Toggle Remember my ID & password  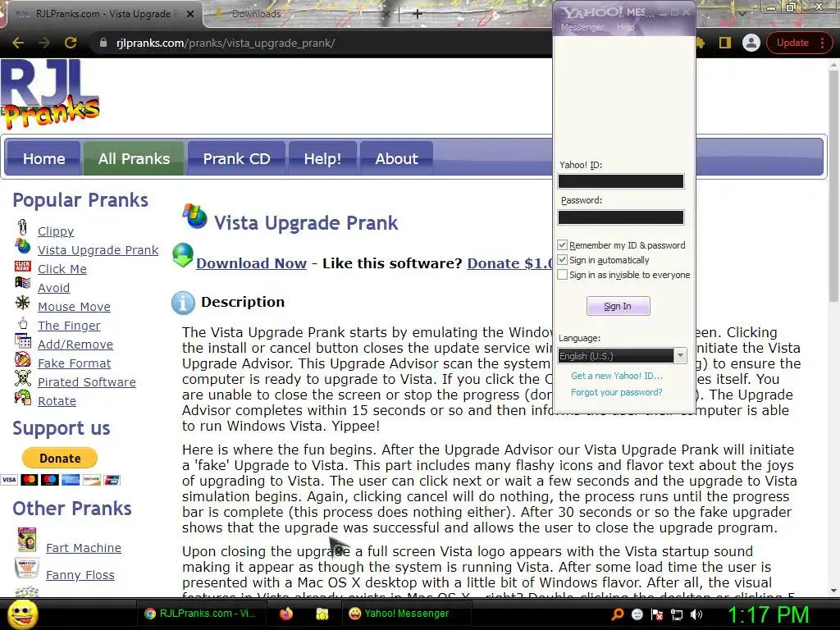(562, 244)
